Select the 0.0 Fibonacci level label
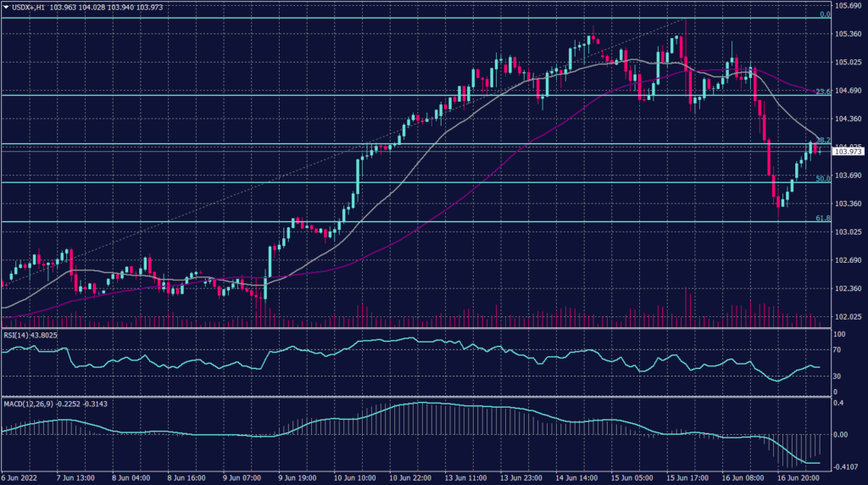 [823, 14]
